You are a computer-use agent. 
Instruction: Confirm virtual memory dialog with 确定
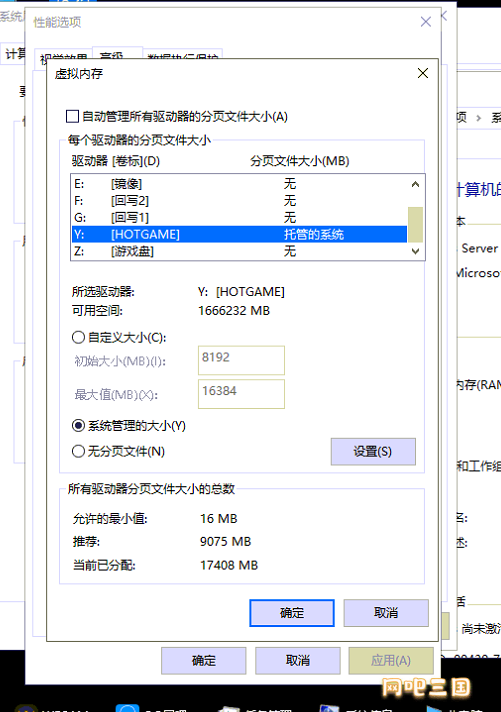tap(292, 613)
